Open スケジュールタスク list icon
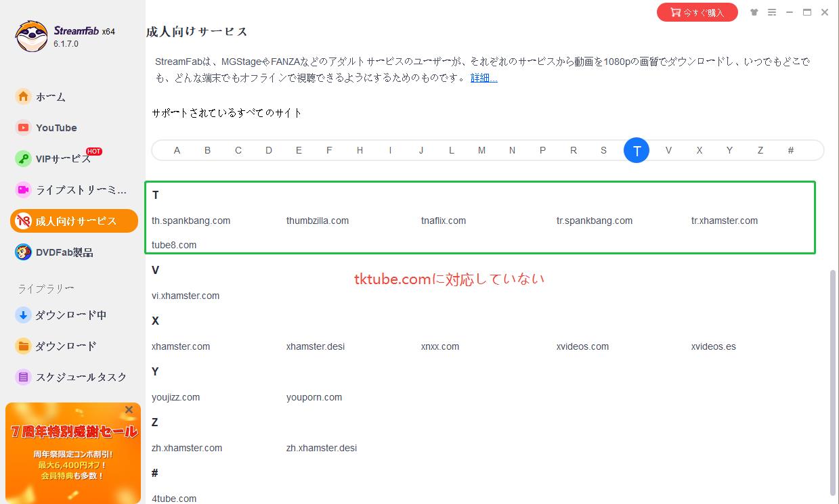 click(x=24, y=377)
